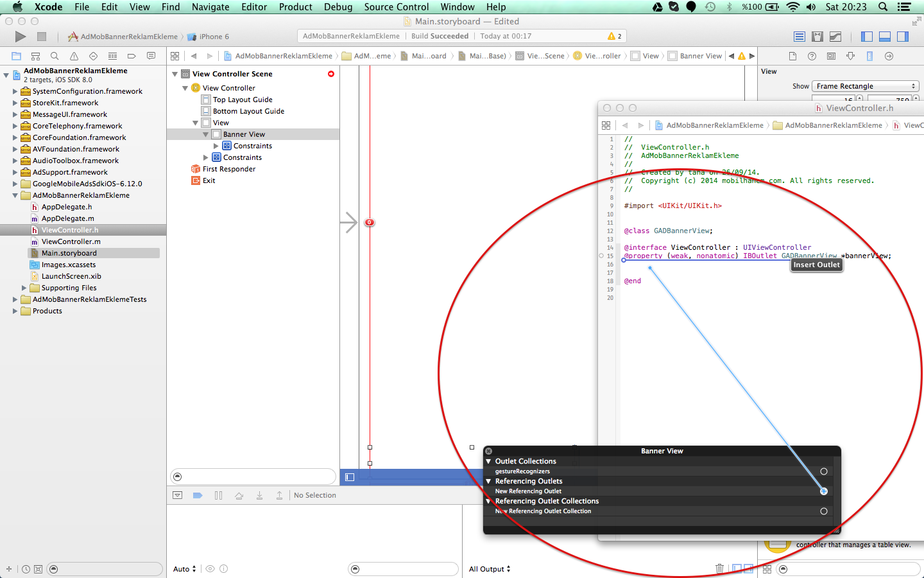The width and height of the screenshot is (924, 578).
Task: Open the Source Control menu
Action: [397, 7]
